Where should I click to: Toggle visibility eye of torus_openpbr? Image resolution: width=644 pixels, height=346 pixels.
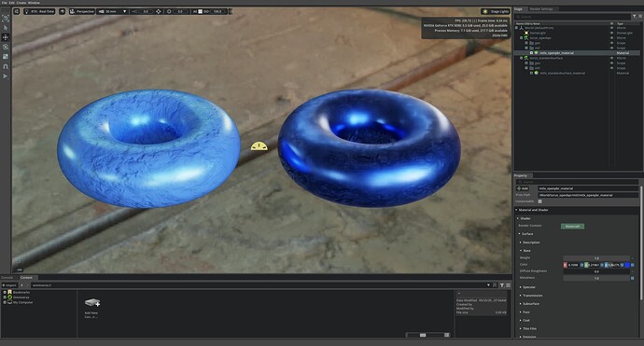[611, 37]
